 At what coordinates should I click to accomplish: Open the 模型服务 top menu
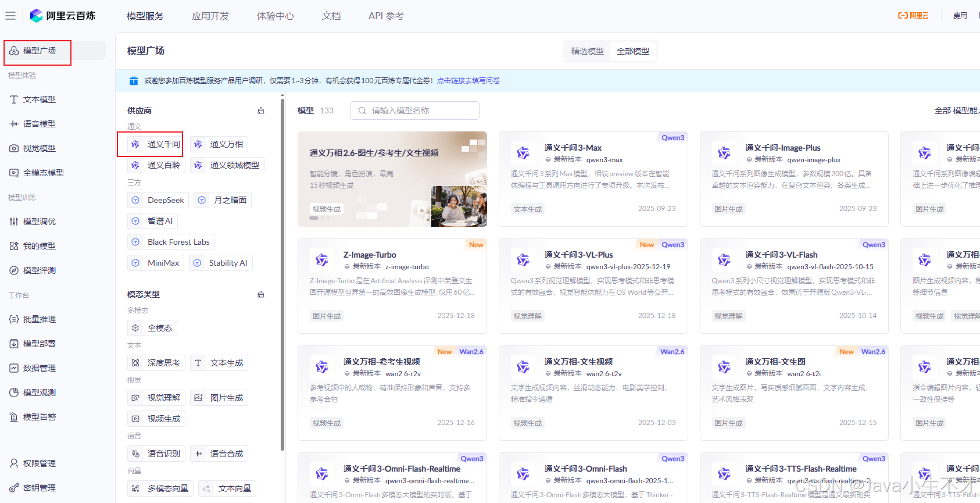pos(145,16)
